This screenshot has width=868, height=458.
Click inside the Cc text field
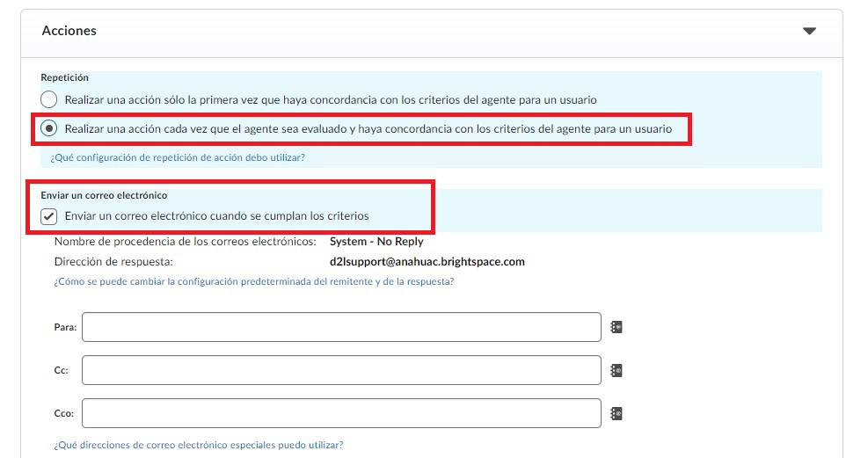(x=341, y=370)
